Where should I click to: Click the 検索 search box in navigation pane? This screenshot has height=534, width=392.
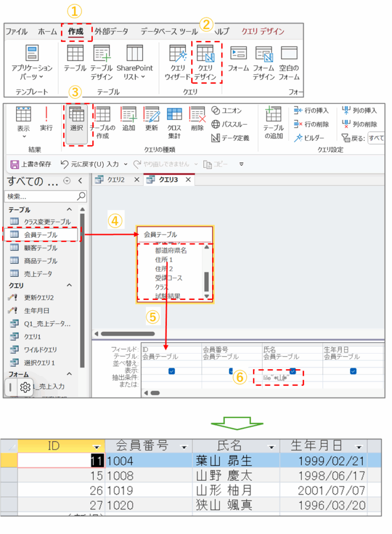click(41, 197)
